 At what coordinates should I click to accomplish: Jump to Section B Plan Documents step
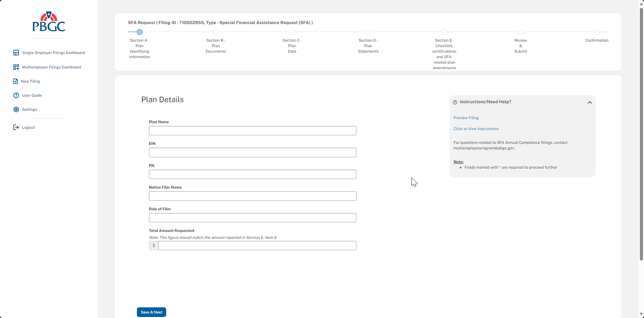216,32
